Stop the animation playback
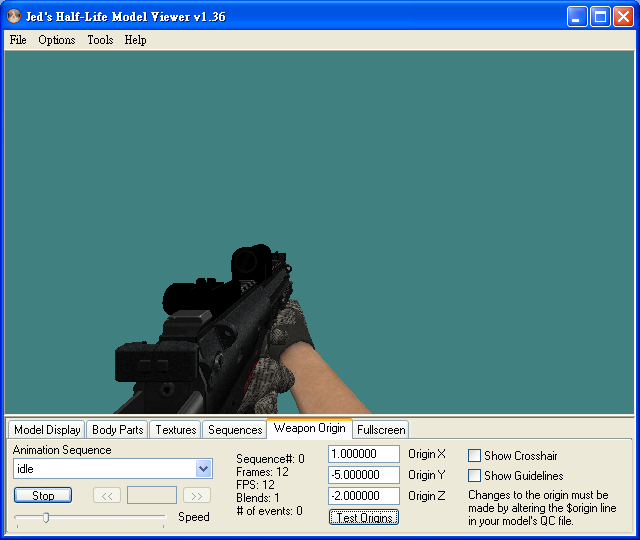This screenshot has height=540, width=640. [x=43, y=495]
